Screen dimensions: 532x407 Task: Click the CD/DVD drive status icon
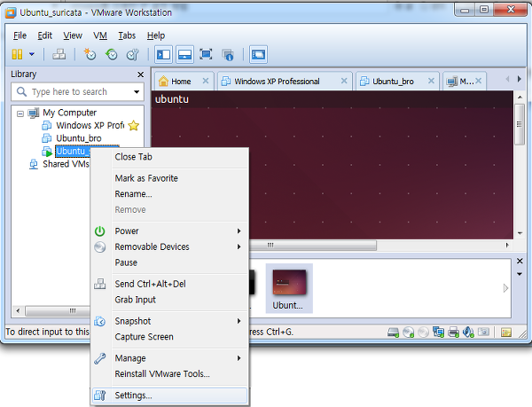[409, 333]
